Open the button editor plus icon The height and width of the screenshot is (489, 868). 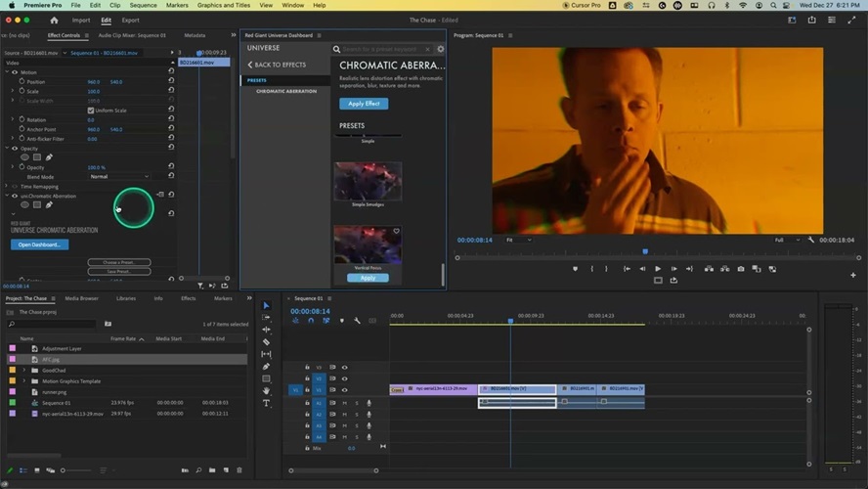[x=853, y=275]
